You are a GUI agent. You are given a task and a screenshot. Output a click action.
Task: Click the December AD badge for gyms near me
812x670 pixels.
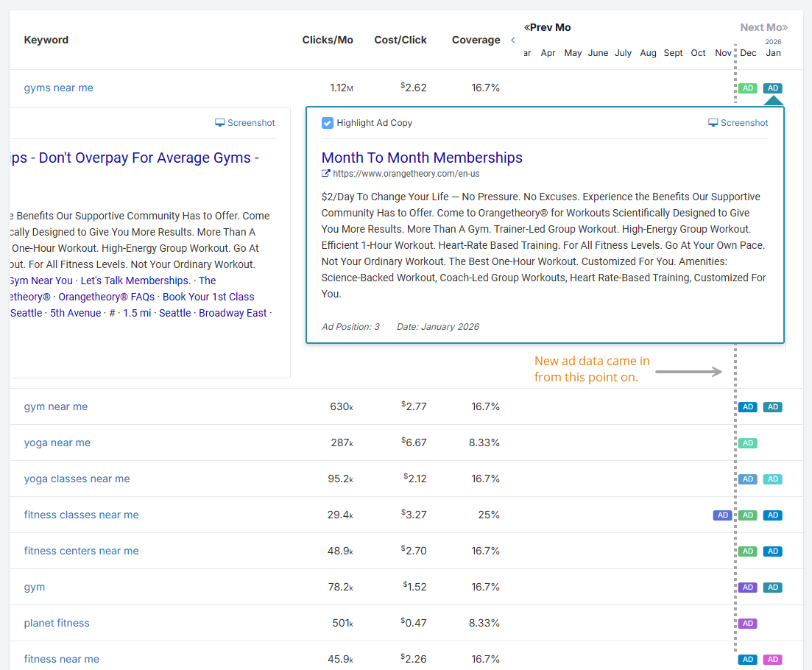[x=747, y=88]
